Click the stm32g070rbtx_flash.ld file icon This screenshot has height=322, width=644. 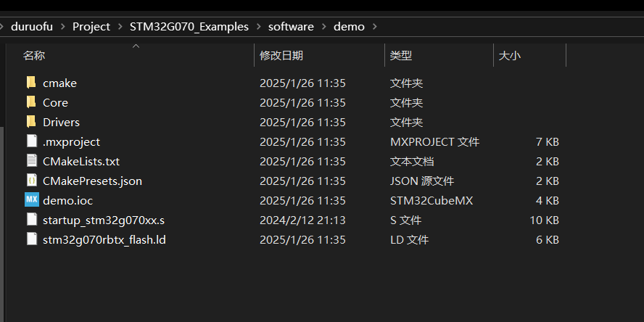point(31,239)
